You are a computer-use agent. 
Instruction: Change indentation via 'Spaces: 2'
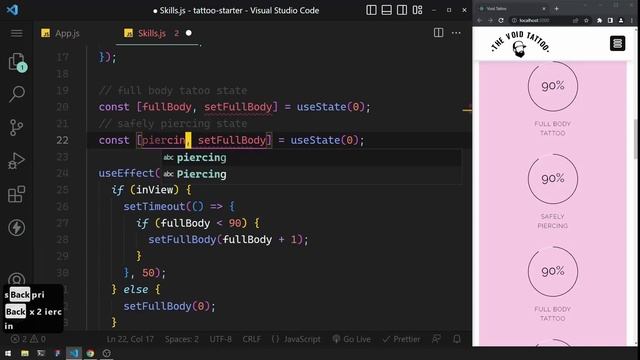tap(182, 339)
